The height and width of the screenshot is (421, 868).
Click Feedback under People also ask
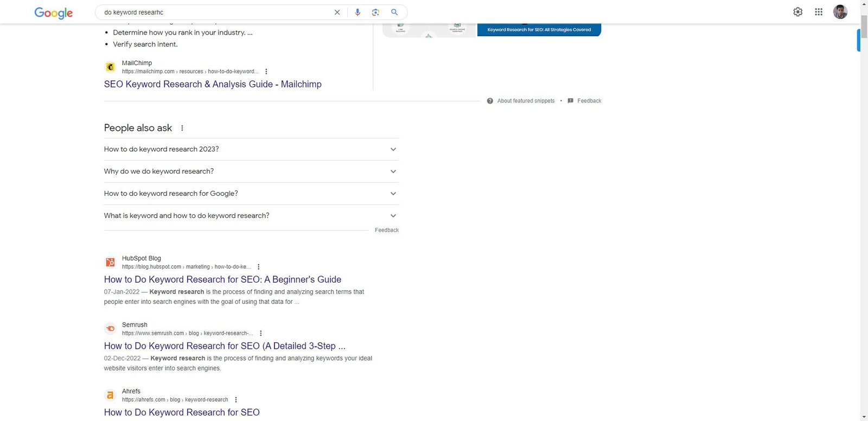387,230
